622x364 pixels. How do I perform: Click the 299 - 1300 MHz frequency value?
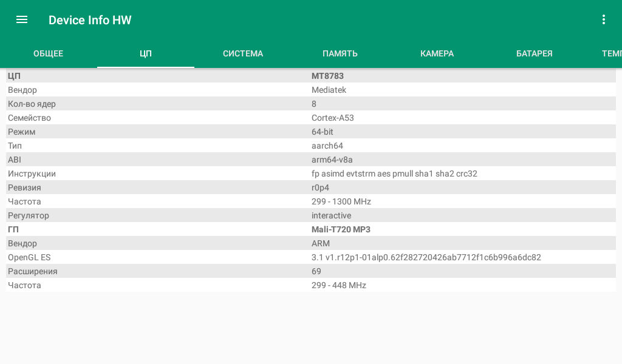tap(341, 201)
